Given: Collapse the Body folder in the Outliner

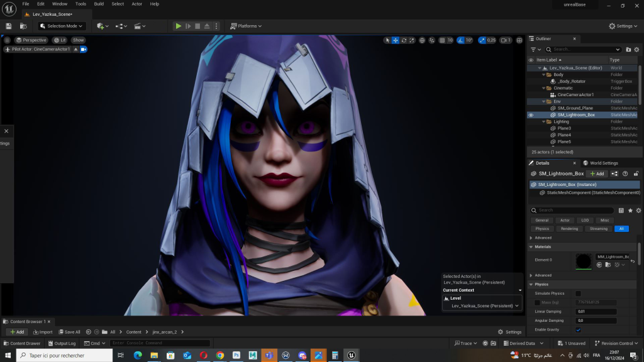Looking at the screenshot, I should [544, 75].
